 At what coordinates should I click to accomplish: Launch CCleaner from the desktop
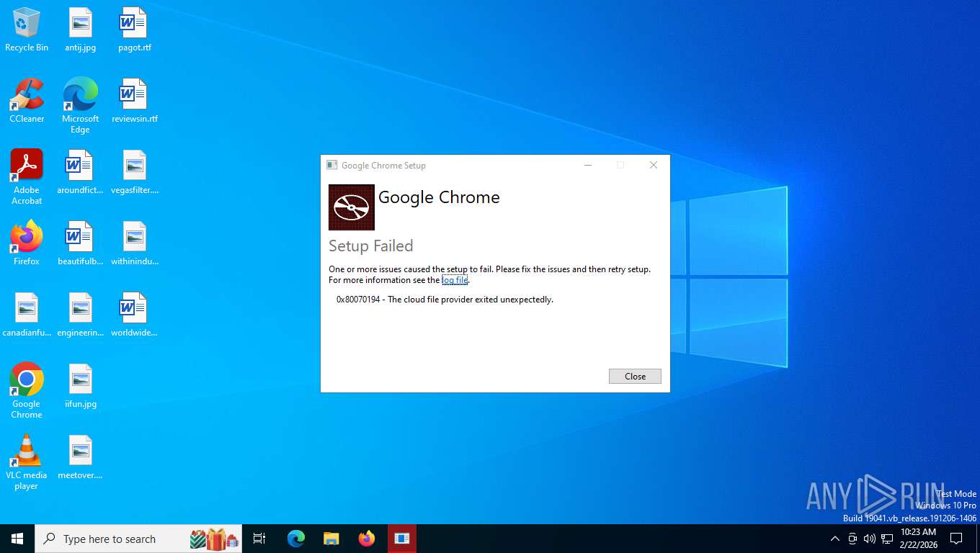(27, 101)
